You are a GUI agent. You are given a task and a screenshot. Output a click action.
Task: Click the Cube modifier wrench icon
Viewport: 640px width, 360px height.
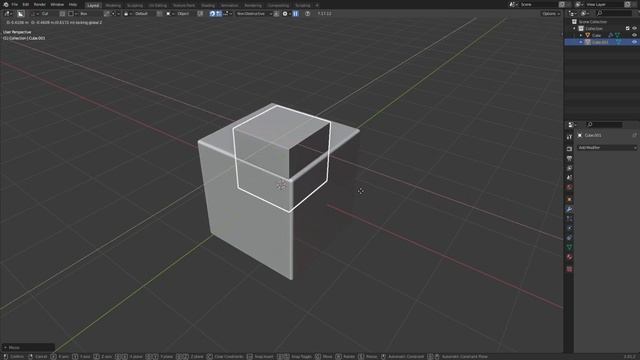tap(611, 36)
